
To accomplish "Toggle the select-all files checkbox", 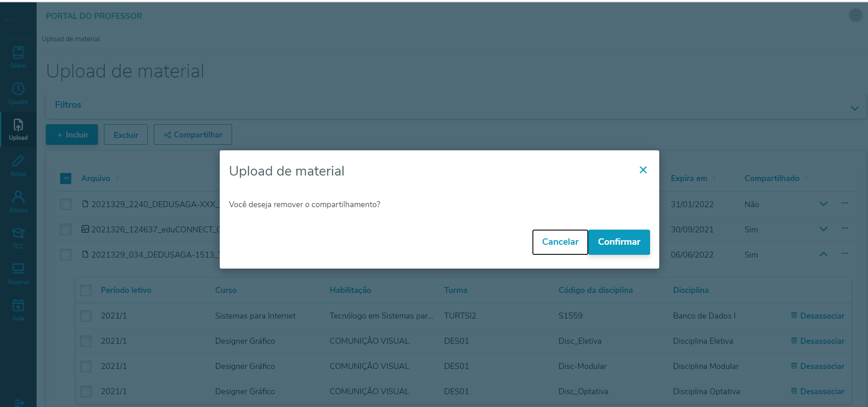I will coord(66,178).
